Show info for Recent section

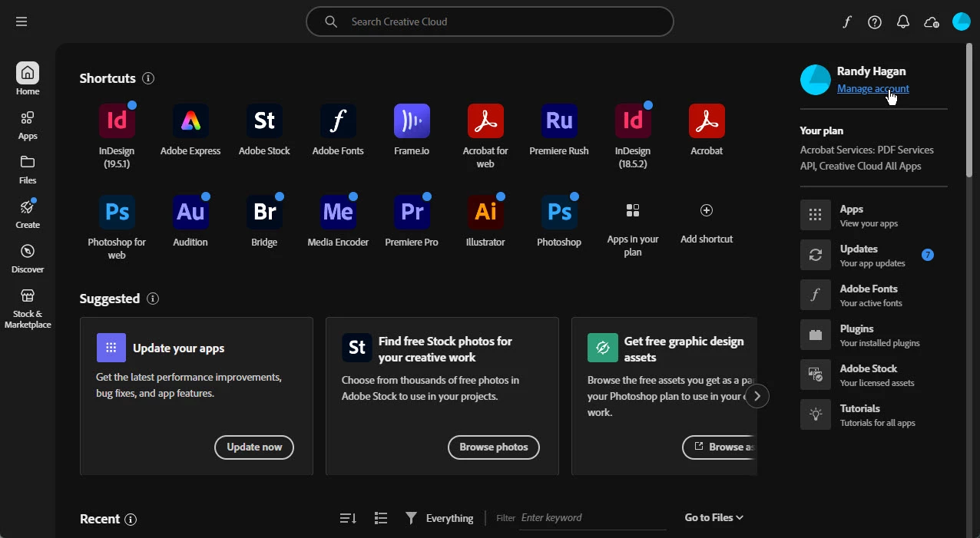[131, 520]
